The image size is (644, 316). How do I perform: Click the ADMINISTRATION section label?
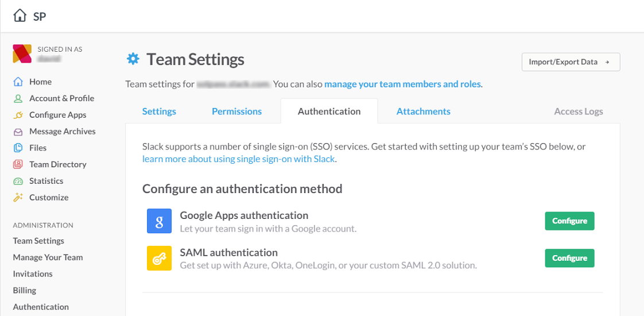(x=43, y=225)
